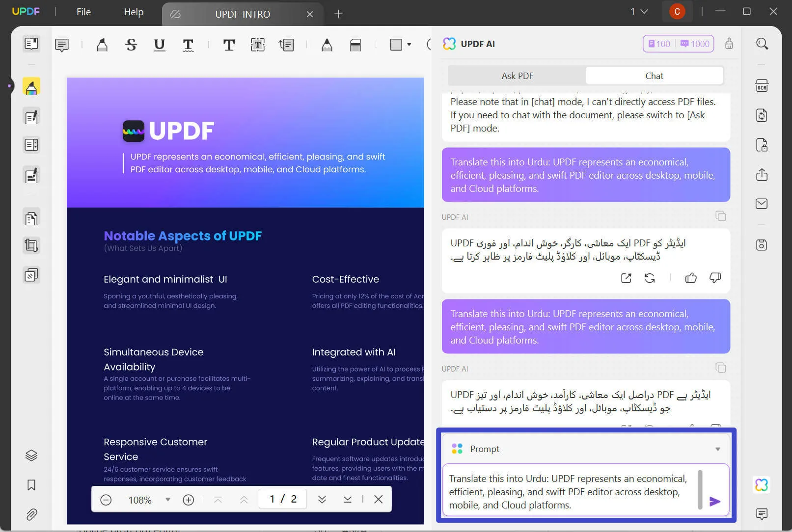This screenshot has height=532, width=792.
Task: Click the prompt box vertical scrollbar
Action: click(700, 490)
